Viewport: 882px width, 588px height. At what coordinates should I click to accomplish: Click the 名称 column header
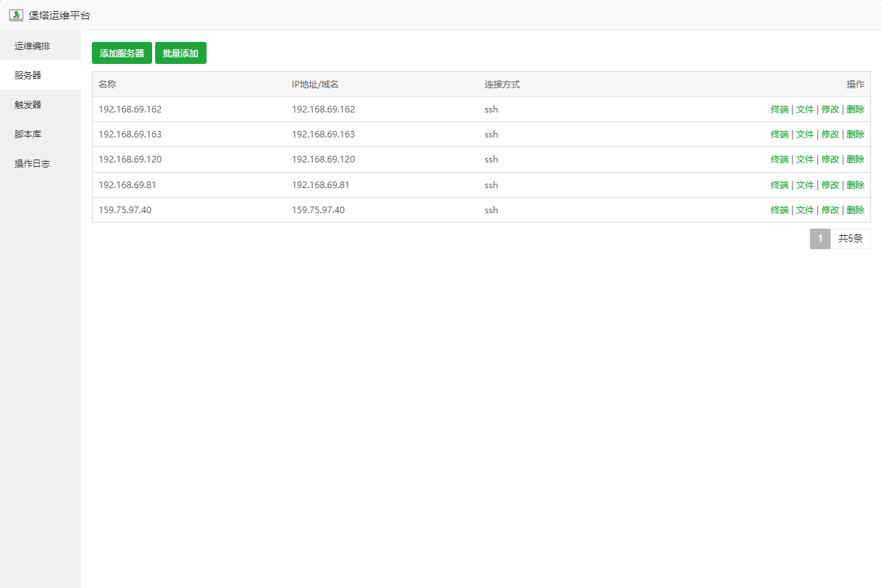pyautogui.click(x=107, y=85)
